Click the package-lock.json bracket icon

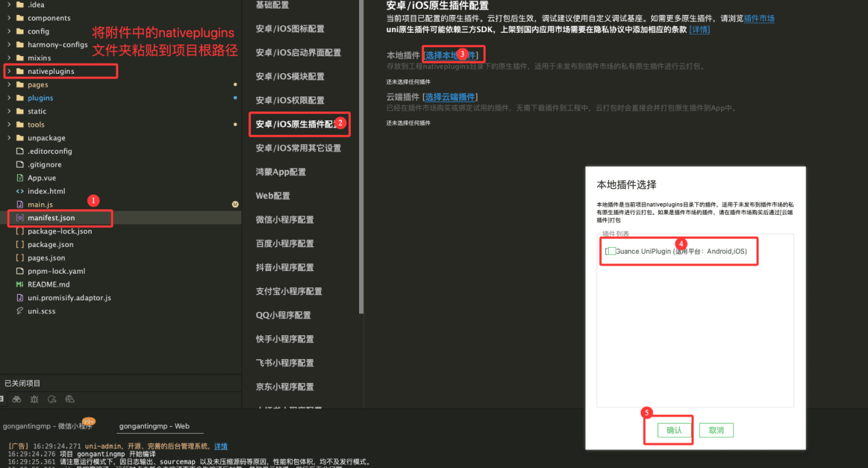coord(20,231)
